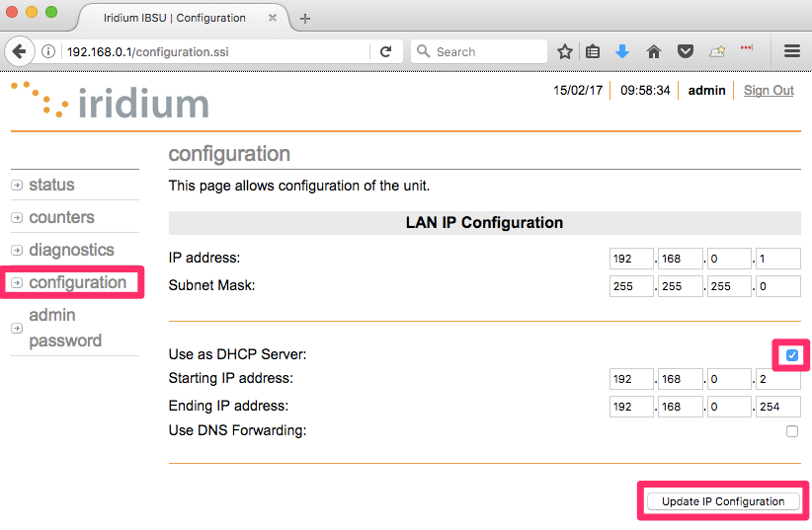The width and height of the screenshot is (812, 530).
Task: Edit last octet 0 of Subnet Mask
Action: [778, 286]
